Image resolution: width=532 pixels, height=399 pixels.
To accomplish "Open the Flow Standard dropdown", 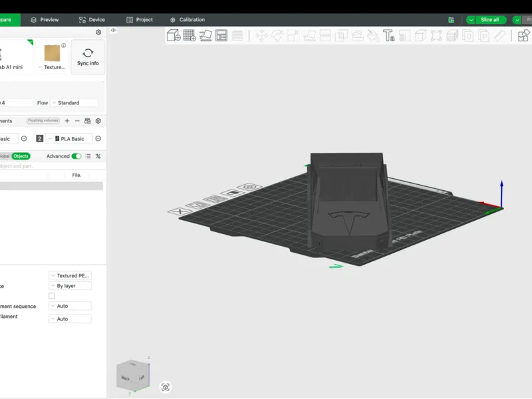I will click(x=74, y=103).
